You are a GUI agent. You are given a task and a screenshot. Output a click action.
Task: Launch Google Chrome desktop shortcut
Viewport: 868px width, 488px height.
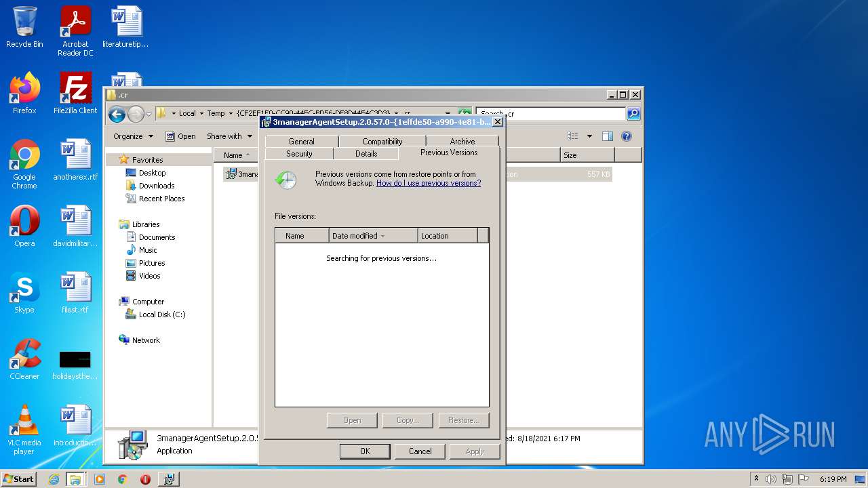point(24,164)
